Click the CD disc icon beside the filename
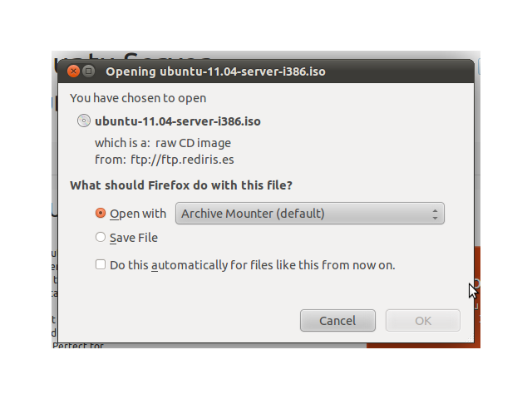Screen dimensions: 532x399 84,121
